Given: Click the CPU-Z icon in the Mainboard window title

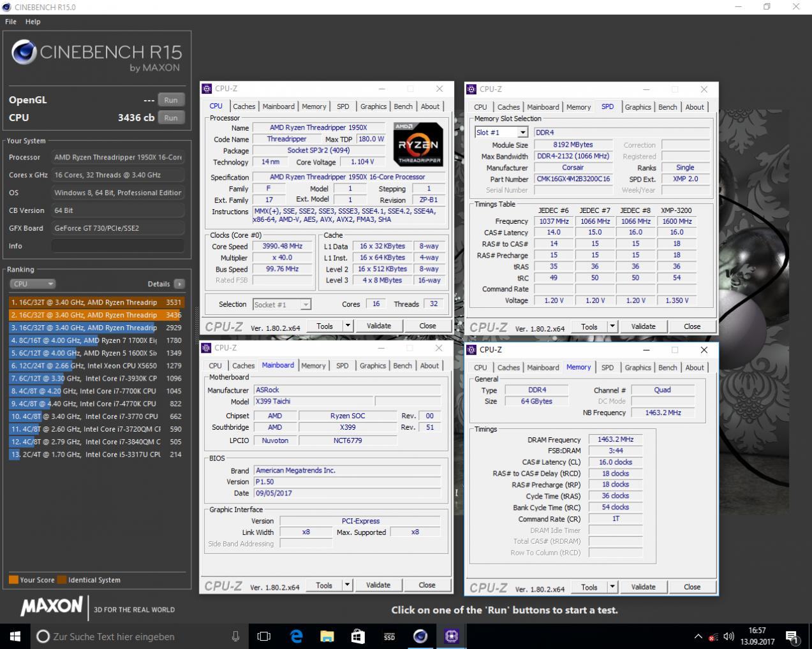Looking at the screenshot, I should tap(207, 348).
